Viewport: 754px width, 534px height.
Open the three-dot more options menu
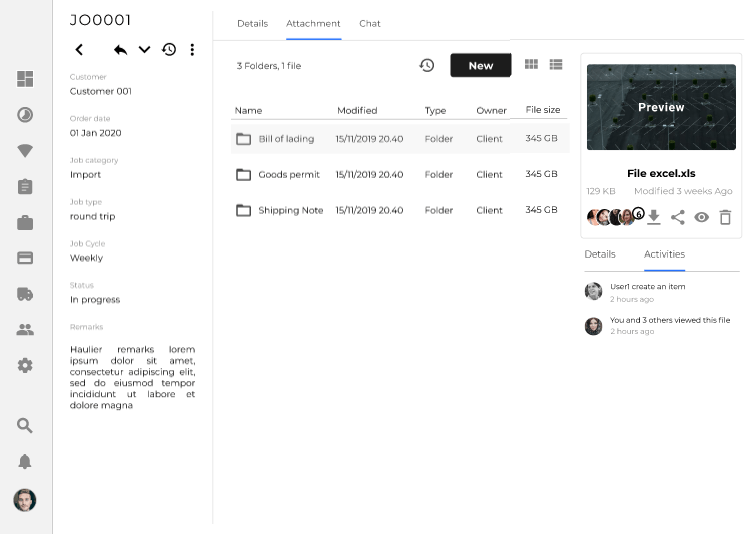[192, 50]
